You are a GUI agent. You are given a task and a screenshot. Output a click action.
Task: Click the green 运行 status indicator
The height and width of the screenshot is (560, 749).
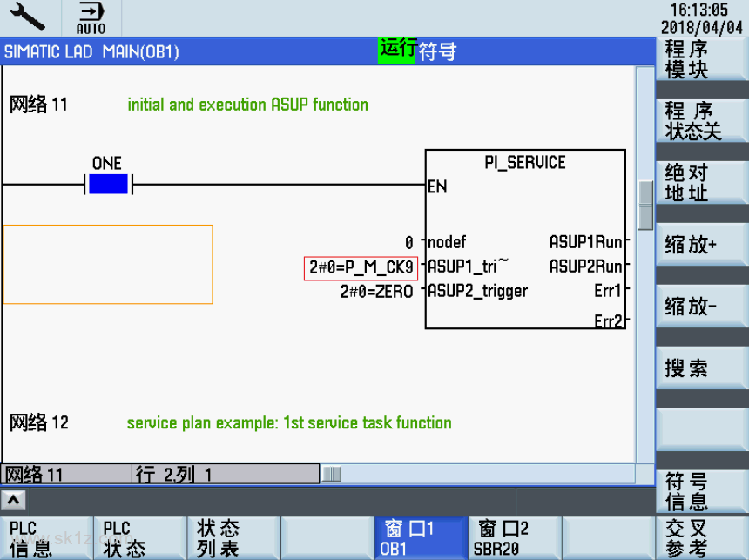(x=396, y=51)
